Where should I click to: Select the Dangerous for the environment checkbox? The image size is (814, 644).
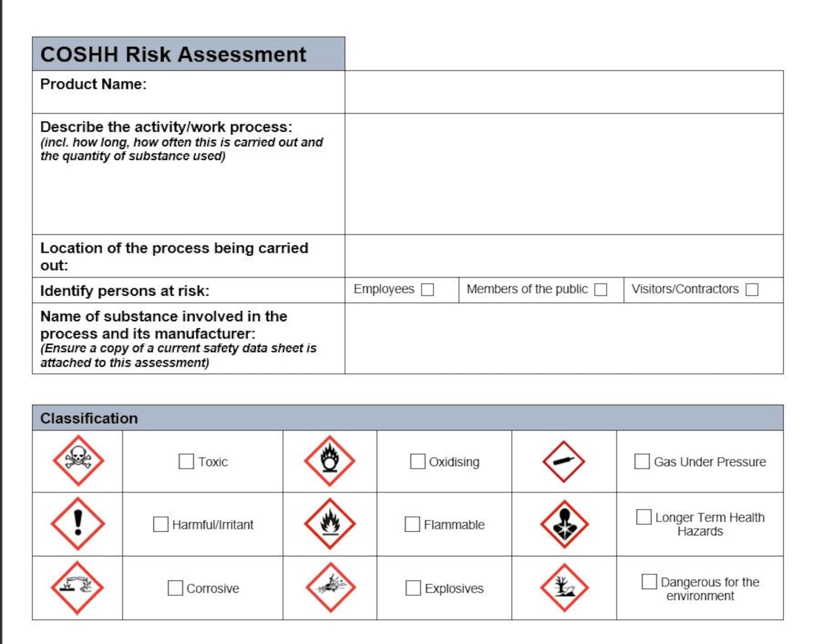pos(649,581)
